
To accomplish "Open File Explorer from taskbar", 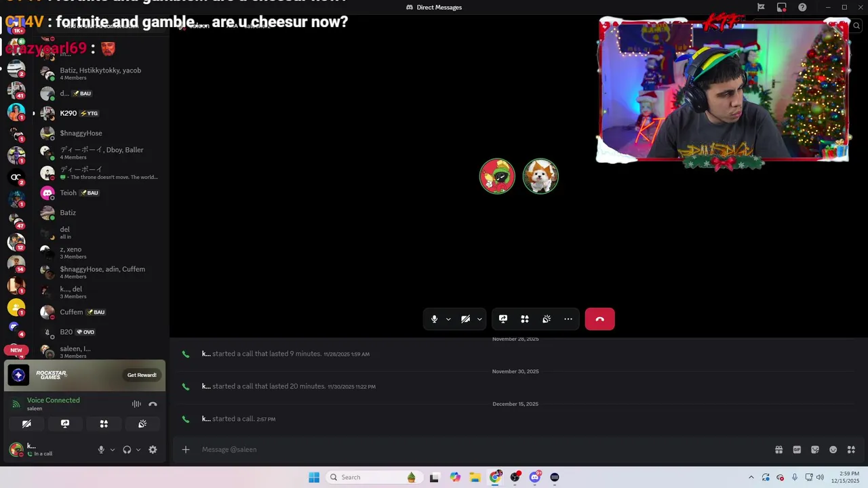I will tap(475, 477).
